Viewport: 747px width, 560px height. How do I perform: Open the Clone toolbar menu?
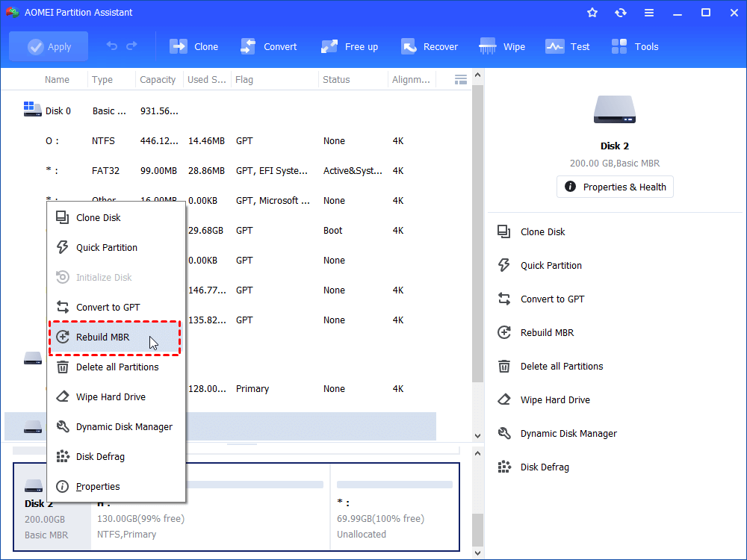click(194, 46)
